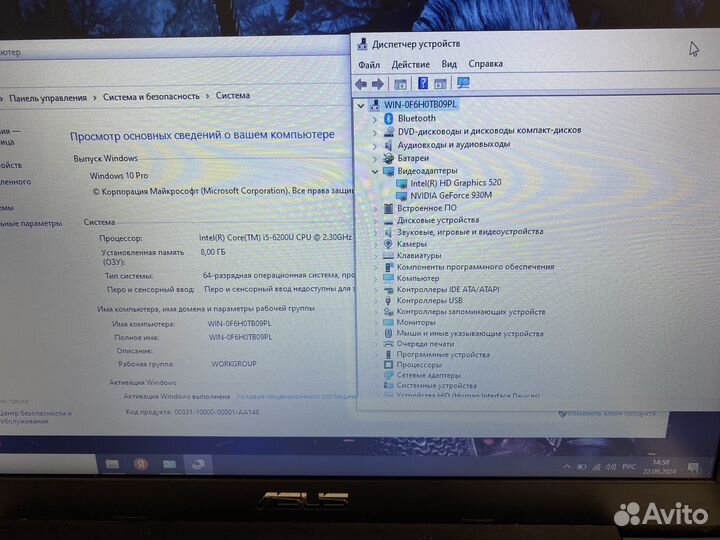
Task: Click the Back arrow in Device Manager toolbar
Action: (361, 84)
